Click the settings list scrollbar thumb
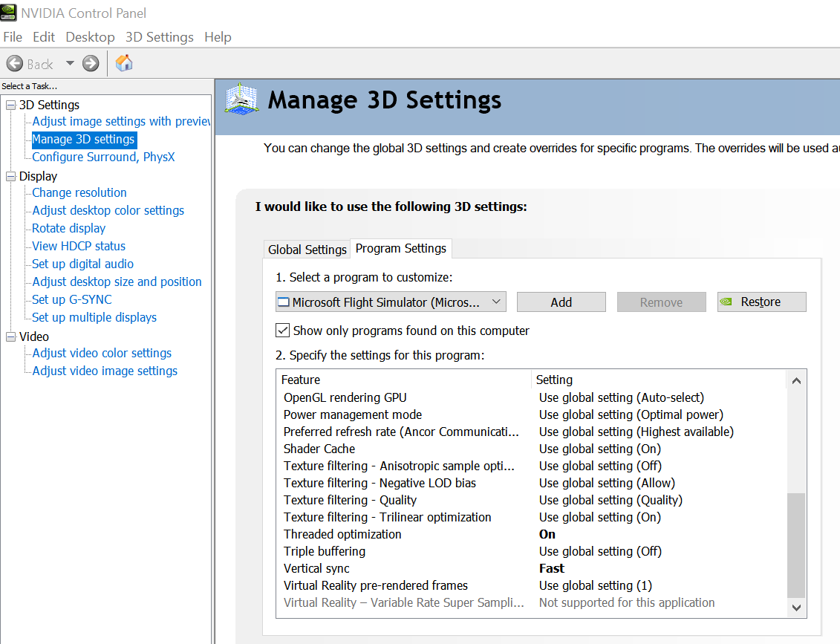840x644 pixels. tap(796, 544)
